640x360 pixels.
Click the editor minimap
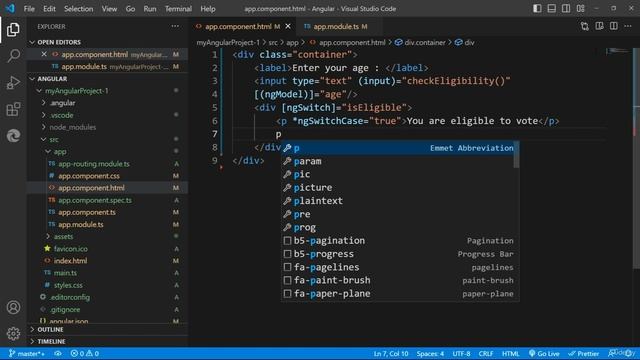tap(618, 51)
